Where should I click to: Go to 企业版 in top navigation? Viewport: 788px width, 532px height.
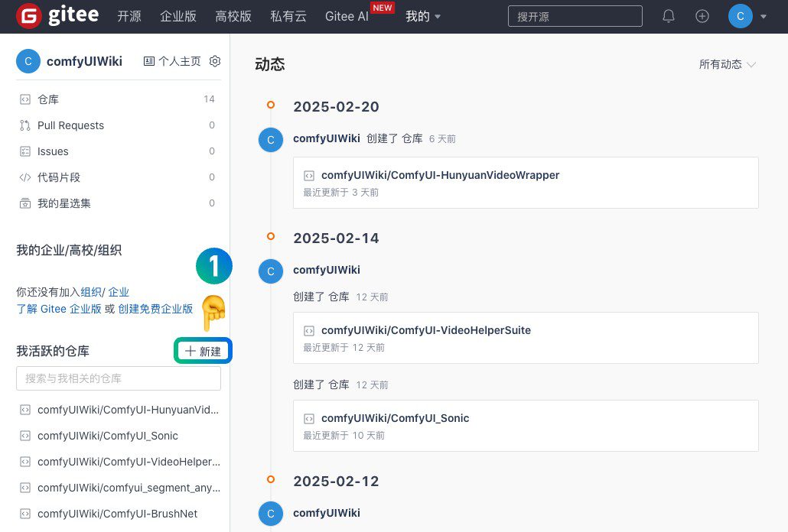(178, 17)
